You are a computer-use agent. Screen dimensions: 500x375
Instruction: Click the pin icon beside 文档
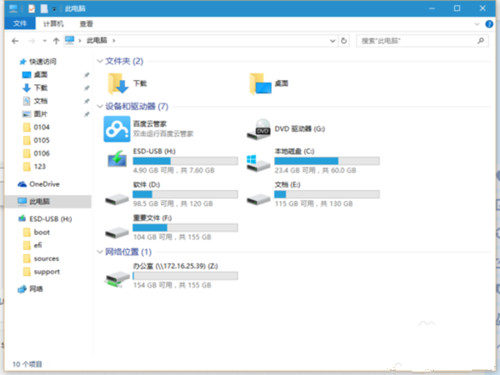(x=87, y=101)
